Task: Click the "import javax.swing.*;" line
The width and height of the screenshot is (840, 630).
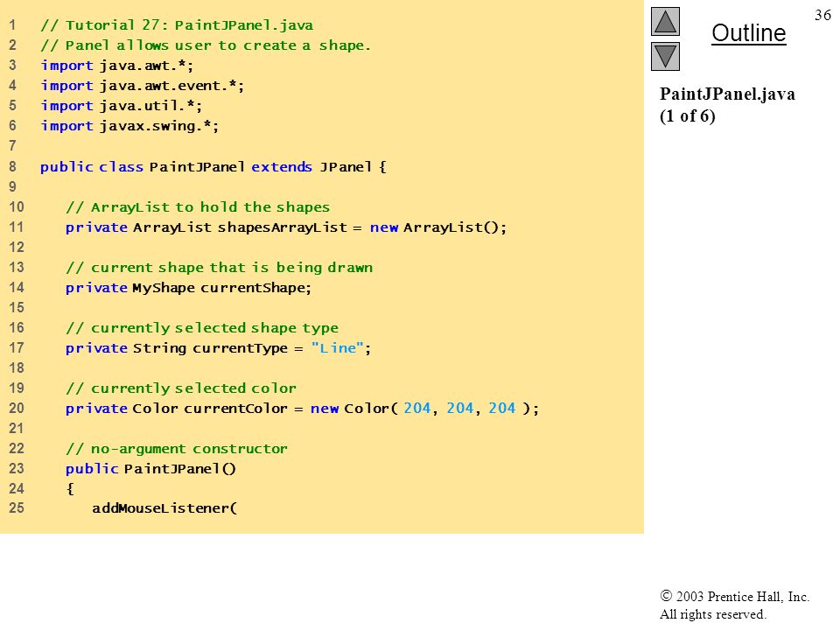Action: click(129, 126)
